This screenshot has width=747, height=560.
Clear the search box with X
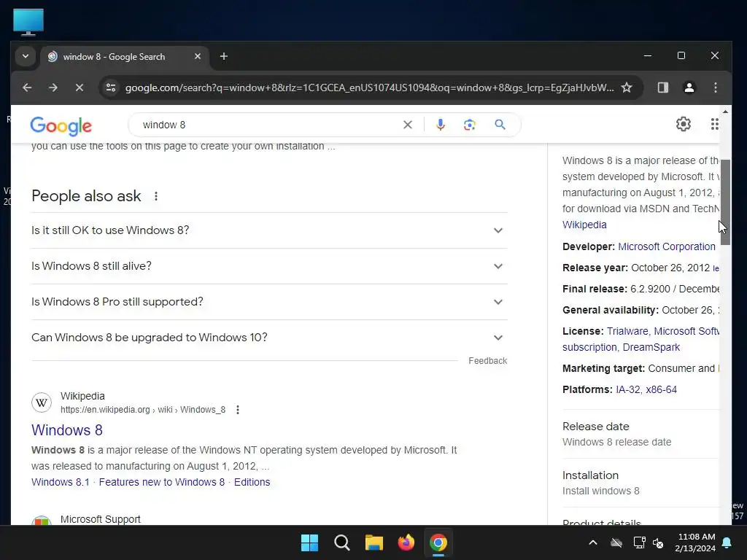[x=407, y=125]
